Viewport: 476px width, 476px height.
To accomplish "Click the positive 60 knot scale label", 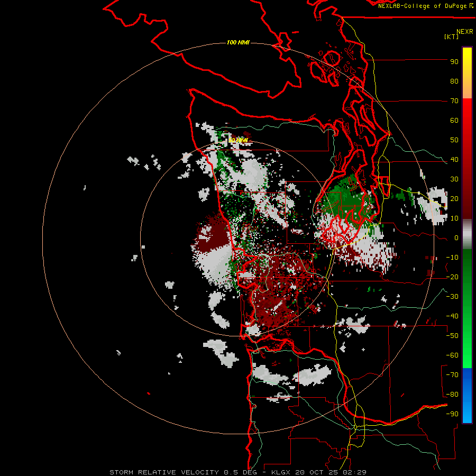I will point(454,120).
